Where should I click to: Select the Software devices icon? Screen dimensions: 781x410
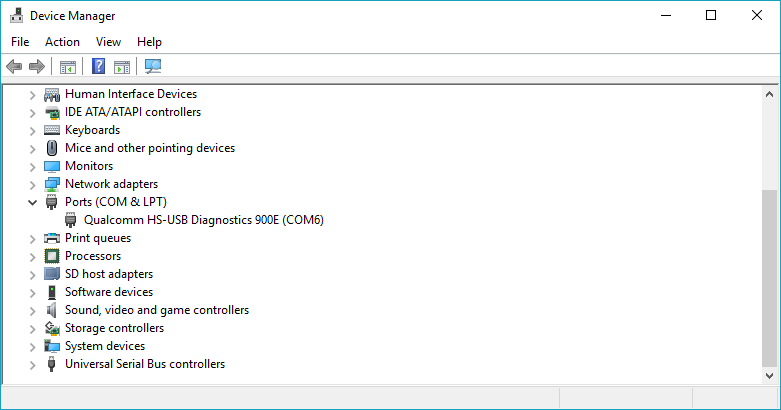tap(52, 292)
